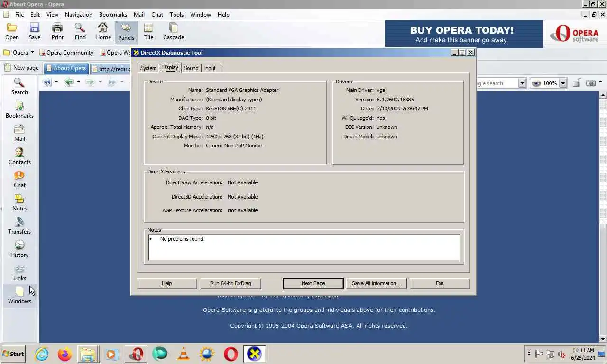Expand the Rewind button history dropdown

tap(56, 82)
